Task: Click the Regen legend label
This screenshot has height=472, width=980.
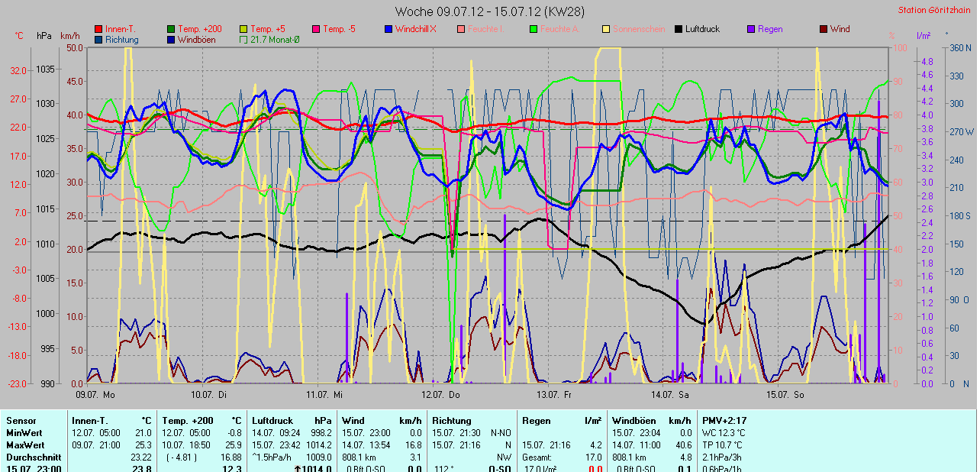Action: [770, 29]
